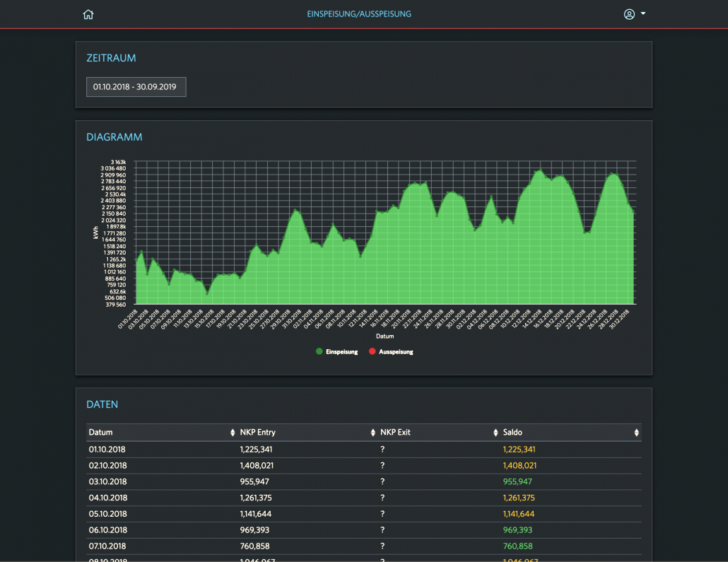This screenshot has width=728, height=562.
Task: Open the user account icon
Action: [x=629, y=14]
